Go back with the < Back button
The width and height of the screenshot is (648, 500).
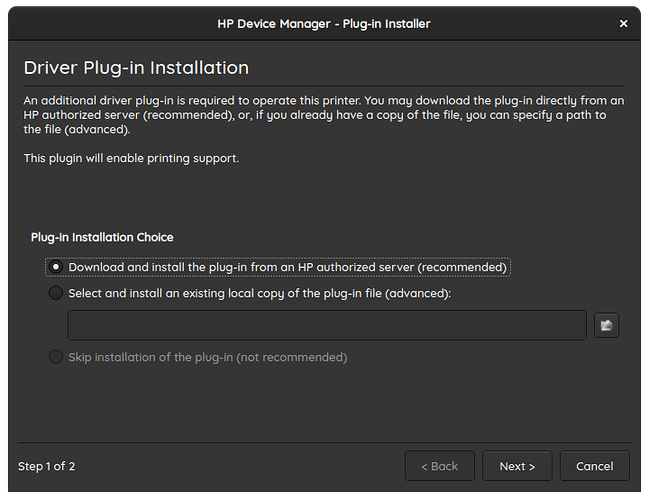439,466
